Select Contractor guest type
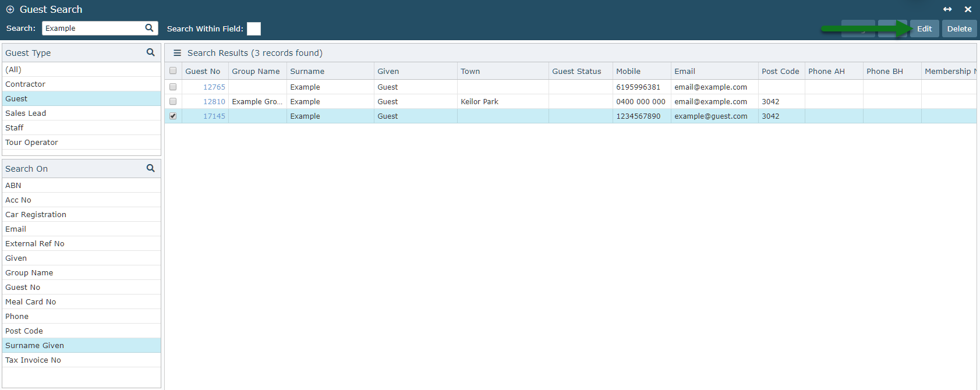 click(x=82, y=84)
